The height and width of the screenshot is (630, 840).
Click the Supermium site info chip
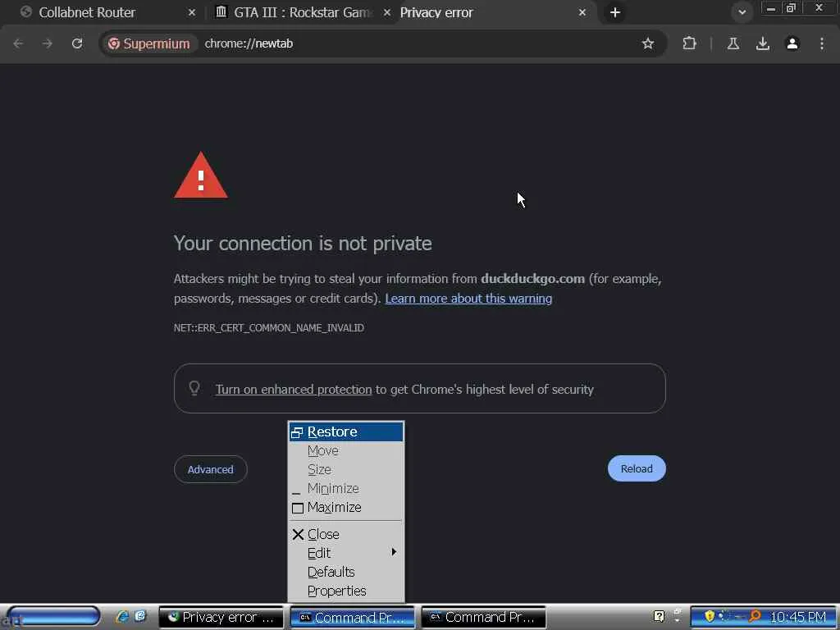(149, 43)
